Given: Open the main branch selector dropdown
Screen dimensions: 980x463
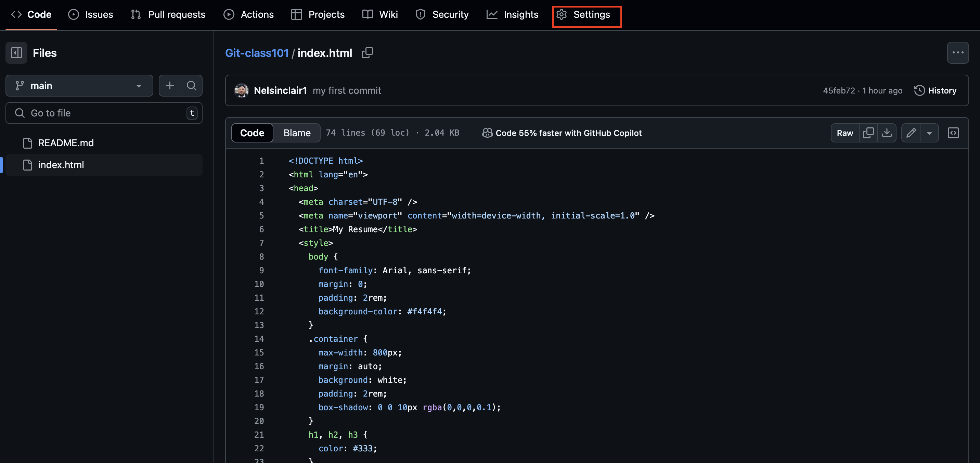Looking at the screenshot, I should tap(79, 86).
